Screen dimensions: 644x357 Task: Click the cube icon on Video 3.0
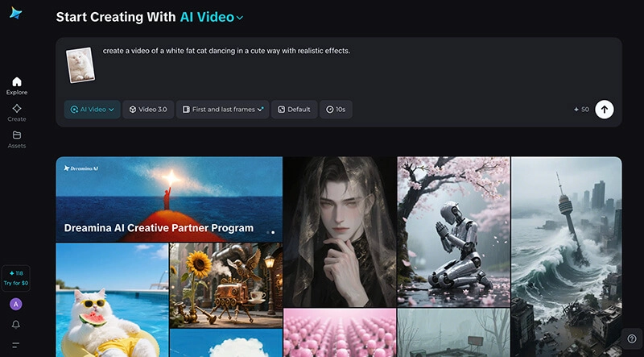(x=133, y=110)
